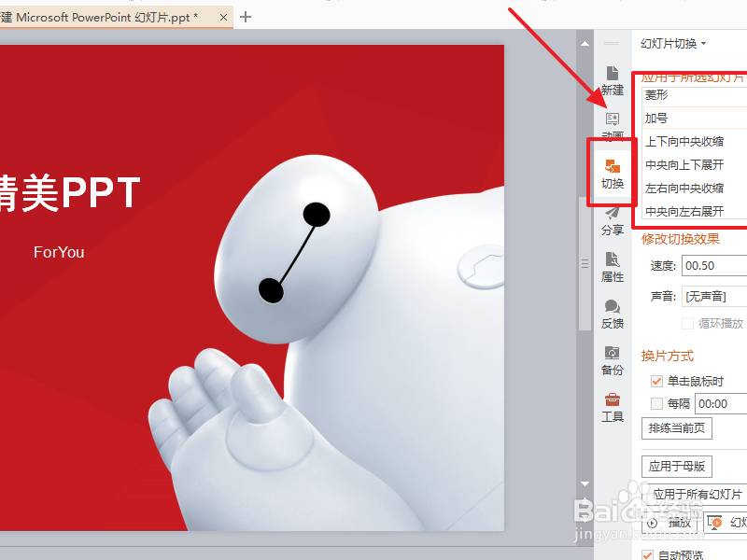Open the 反馈 feedback sidebar icon
747x560 pixels.
tap(613, 315)
